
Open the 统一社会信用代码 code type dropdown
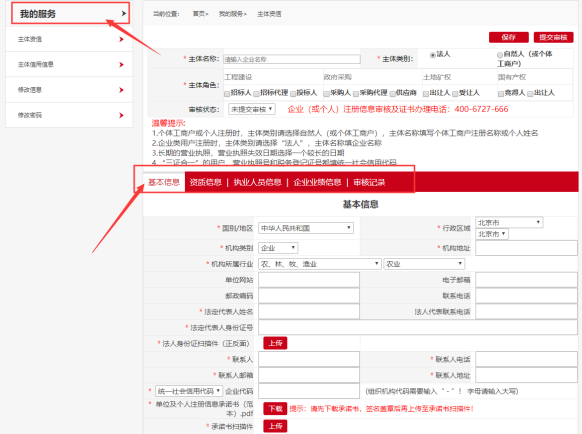tap(189, 391)
